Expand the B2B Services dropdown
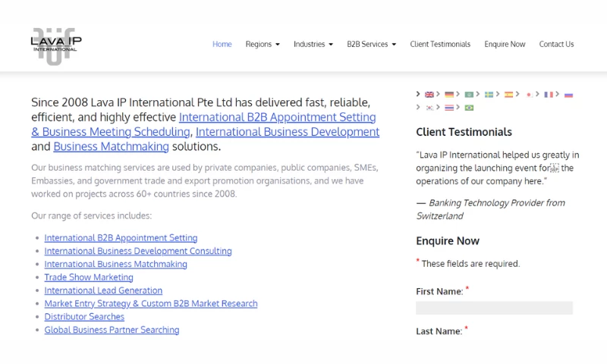This screenshot has width=607, height=364. (x=371, y=44)
